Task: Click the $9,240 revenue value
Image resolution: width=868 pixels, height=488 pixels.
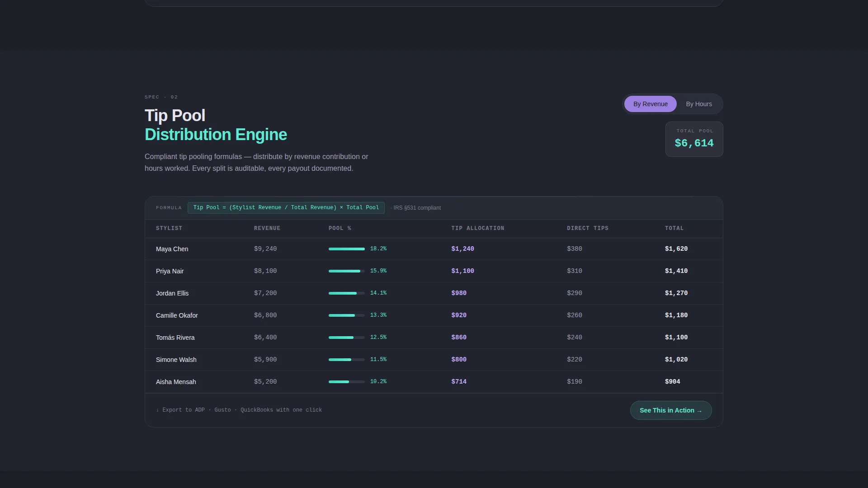Action: click(x=265, y=249)
